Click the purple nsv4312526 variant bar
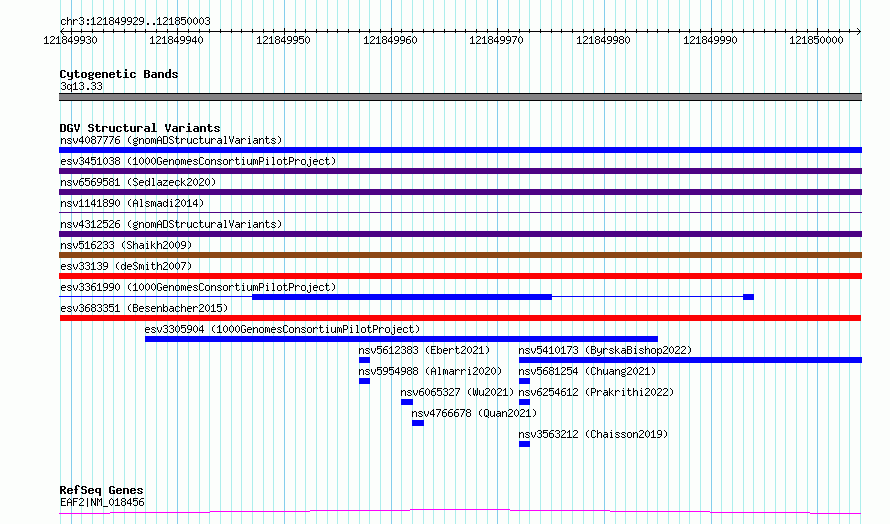Screen dimensions: 890x524 pyautogui.click(x=460, y=234)
